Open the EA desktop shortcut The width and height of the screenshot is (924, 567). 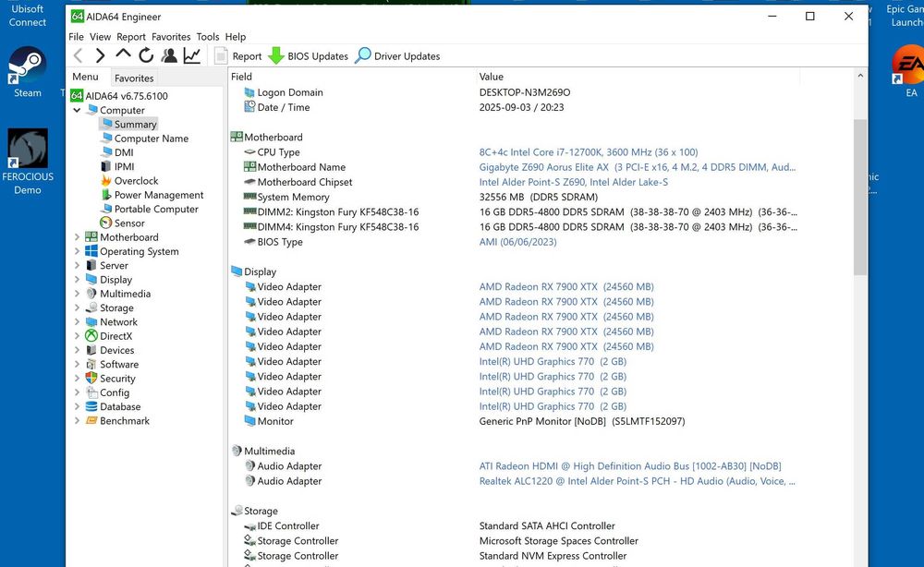(907, 71)
